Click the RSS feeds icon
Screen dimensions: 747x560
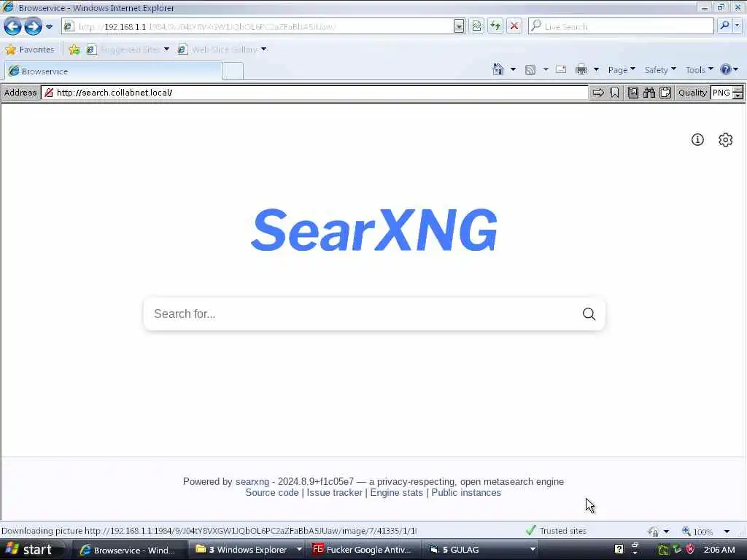coord(530,70)
